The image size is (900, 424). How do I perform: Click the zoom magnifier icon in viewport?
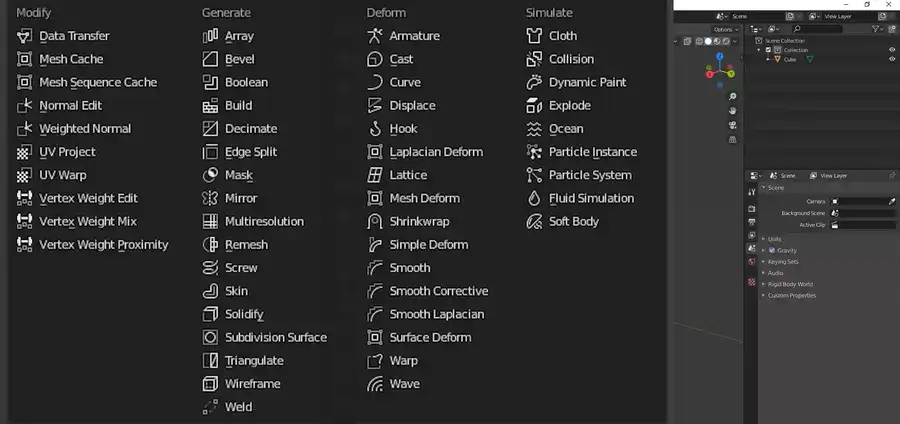pyautogui.click(x=732, y=96)
